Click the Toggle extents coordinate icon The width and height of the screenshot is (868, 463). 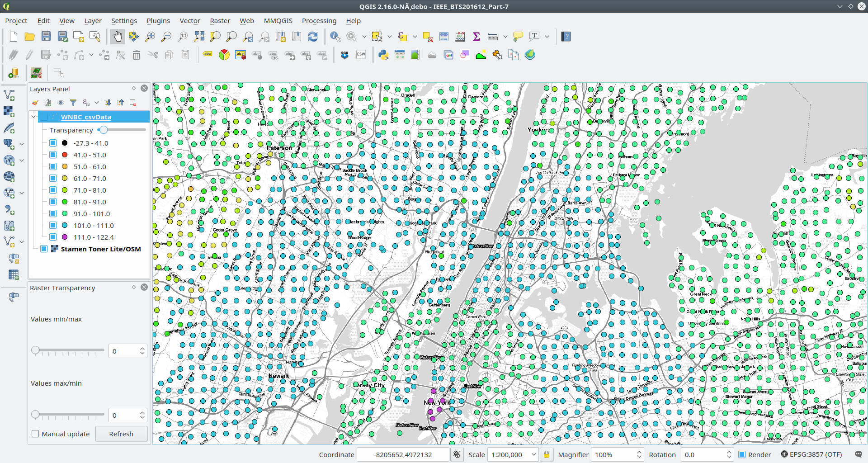(x=457, y=454)
